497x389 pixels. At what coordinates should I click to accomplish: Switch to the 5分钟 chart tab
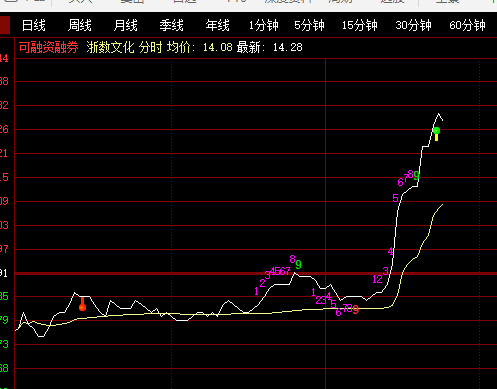(x=309, y=25)
